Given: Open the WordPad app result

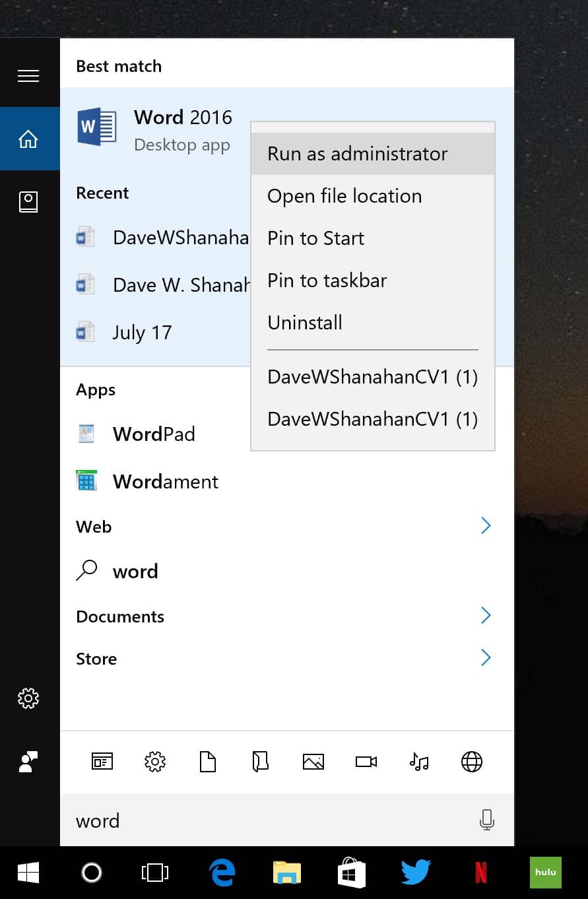Looking at the screenshot, I should [155, 434].
